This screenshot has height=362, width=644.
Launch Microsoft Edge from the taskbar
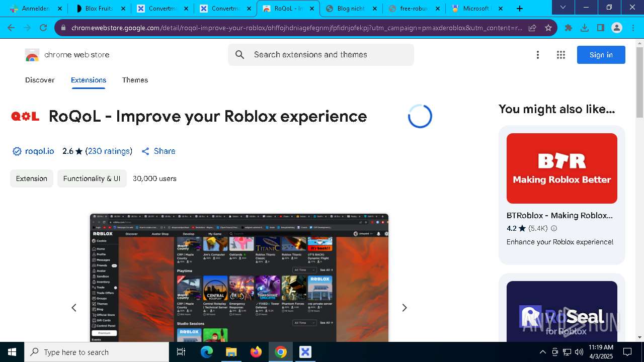(x=207, y=352)
